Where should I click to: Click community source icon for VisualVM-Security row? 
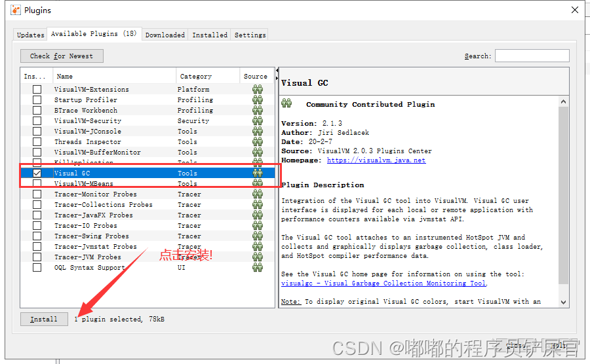pyautogui.click(x=258, y=121)
